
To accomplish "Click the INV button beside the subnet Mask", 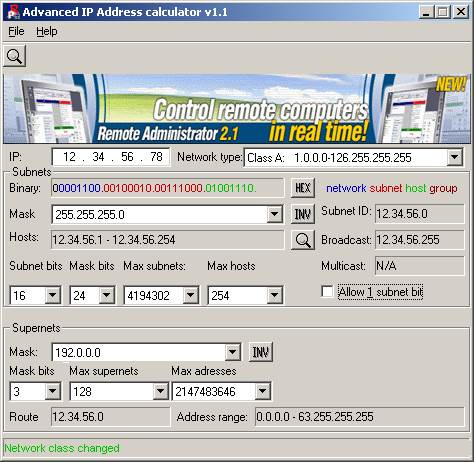I will tap(303, 214).
